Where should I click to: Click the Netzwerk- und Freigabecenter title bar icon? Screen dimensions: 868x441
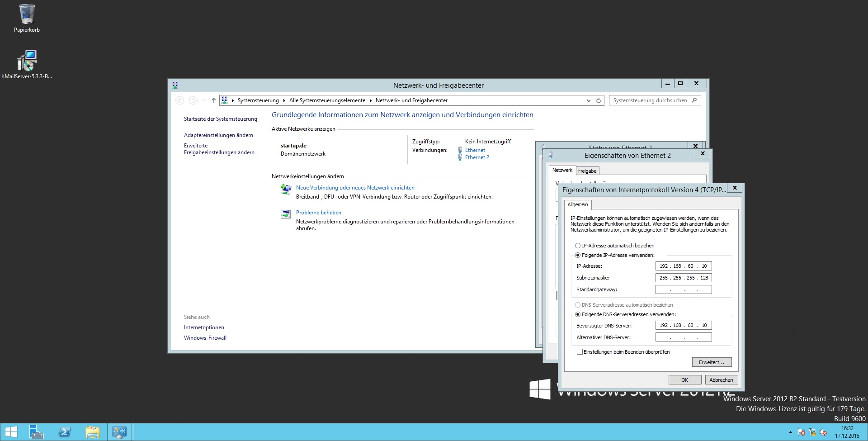pos(175,85)
